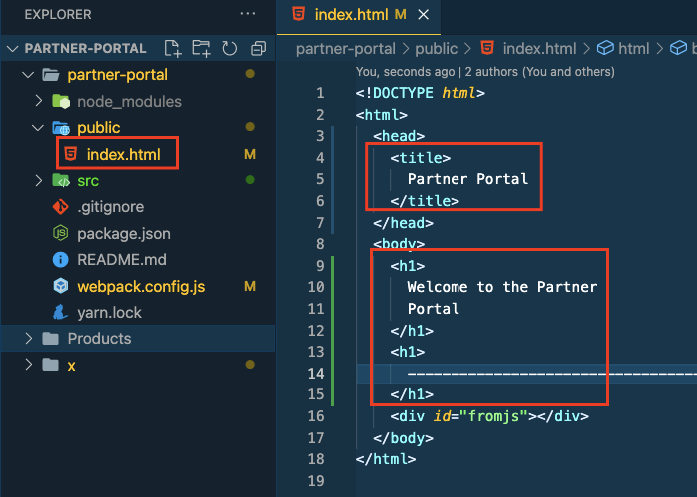Click the cube icon before html breadcrumb

[605, 48]
